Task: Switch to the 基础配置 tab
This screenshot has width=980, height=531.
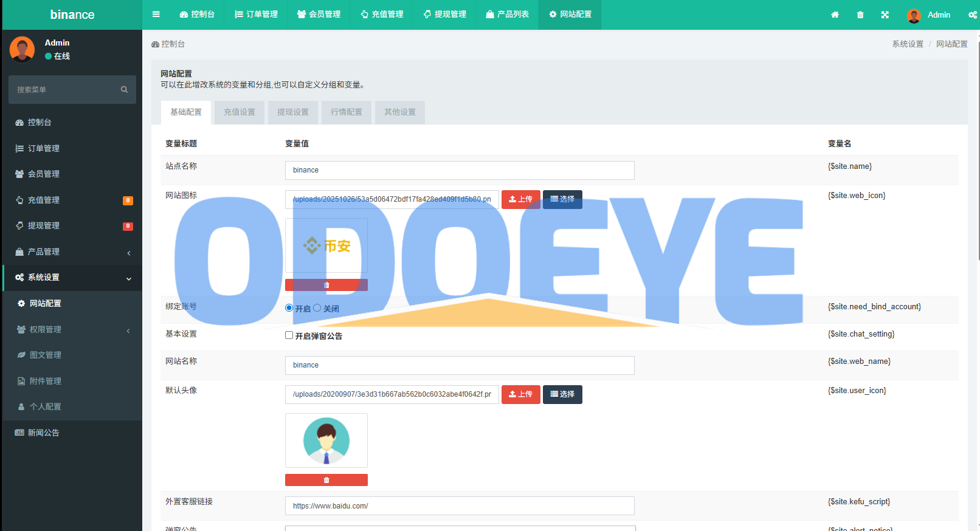Action: [x=186, y=112]
